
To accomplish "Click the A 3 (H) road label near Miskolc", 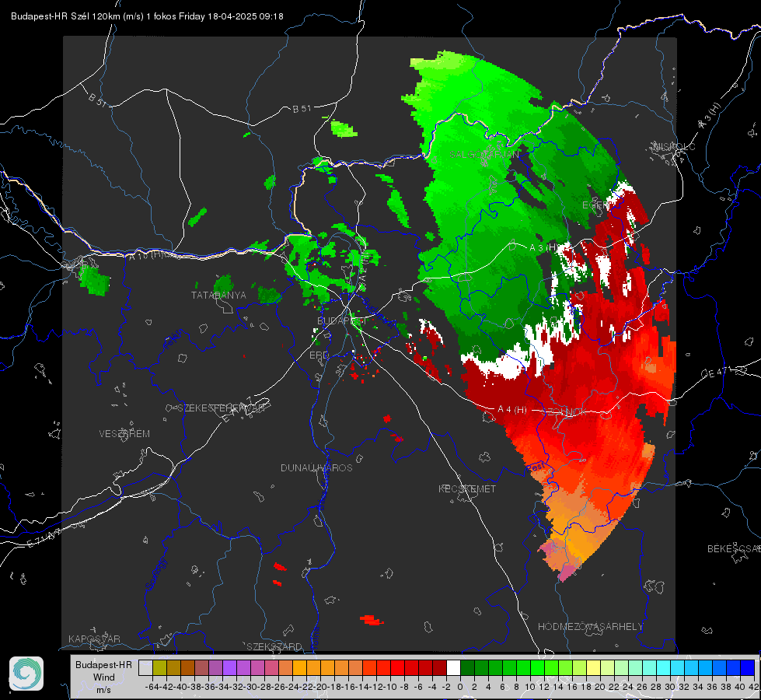I will click(710, 116).
